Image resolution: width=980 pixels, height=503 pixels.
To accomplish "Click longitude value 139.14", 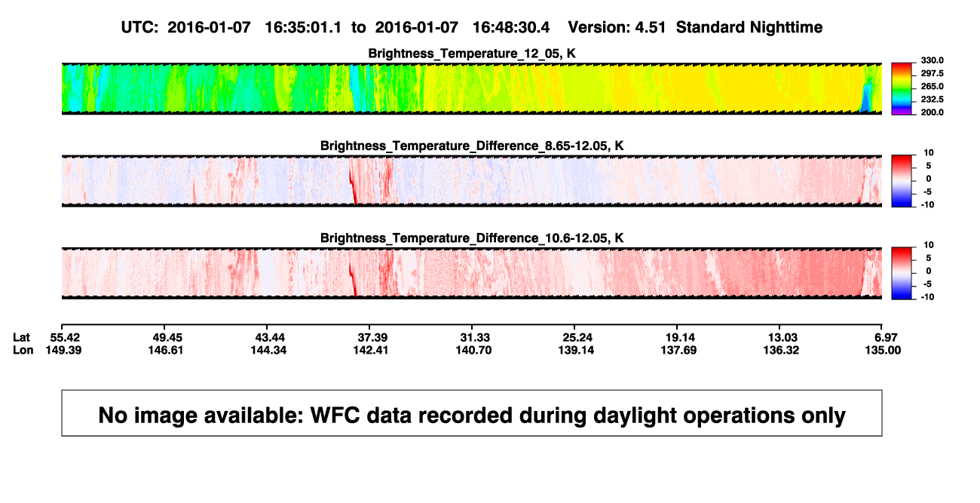I will tap(577, 350).
